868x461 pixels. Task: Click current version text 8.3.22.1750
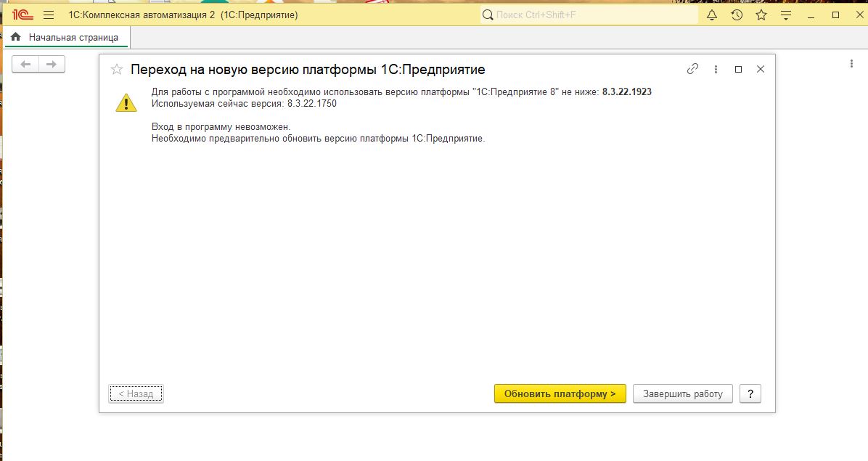(311, 104)
